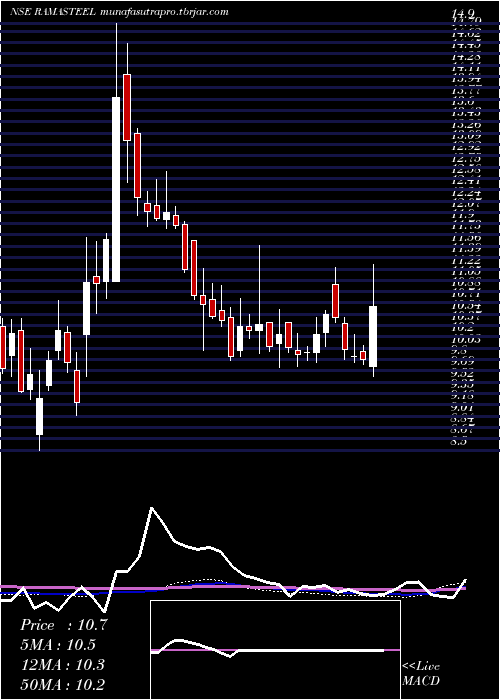Click the 'munafasutrapro.tbrjar.com' watermark text
This screenshot has height=700, width=500.
click(x=163, y=12)
